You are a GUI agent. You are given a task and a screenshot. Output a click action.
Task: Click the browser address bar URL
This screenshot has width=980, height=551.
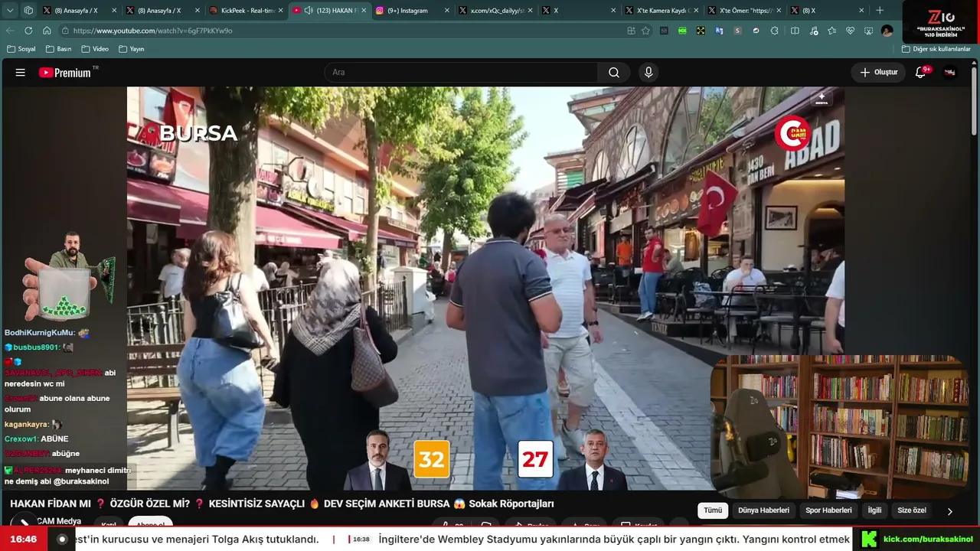click(x=152, y=31)
